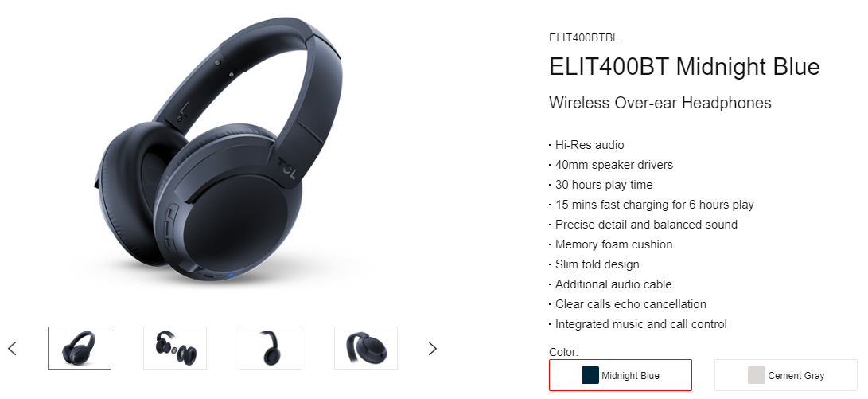Click the dark blue color swatch square
868x399 pixels.
(590, 375)
